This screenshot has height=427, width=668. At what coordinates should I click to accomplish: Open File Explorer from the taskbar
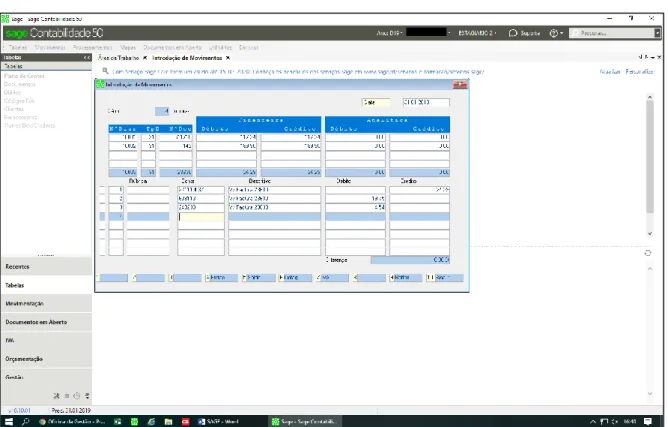click(168, 421)
